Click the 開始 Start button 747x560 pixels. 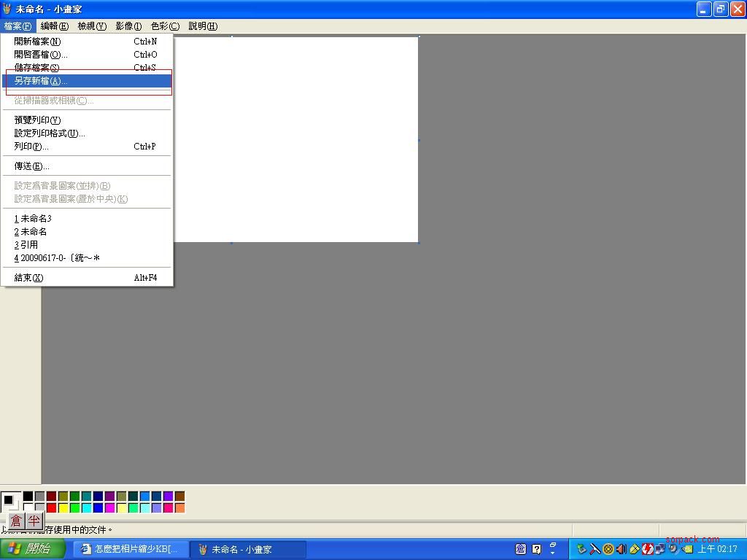[33, 549]
